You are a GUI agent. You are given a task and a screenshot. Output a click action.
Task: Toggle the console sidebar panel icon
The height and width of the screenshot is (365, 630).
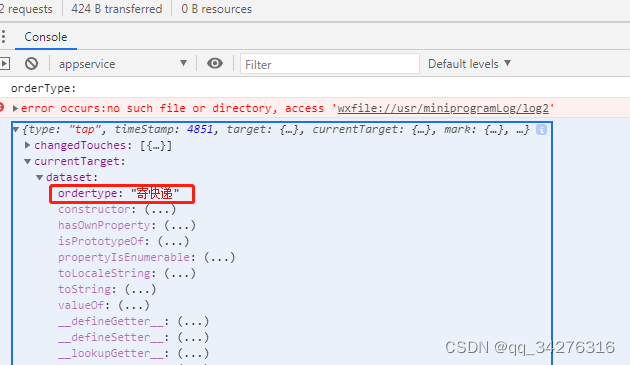tap(5, 64)
